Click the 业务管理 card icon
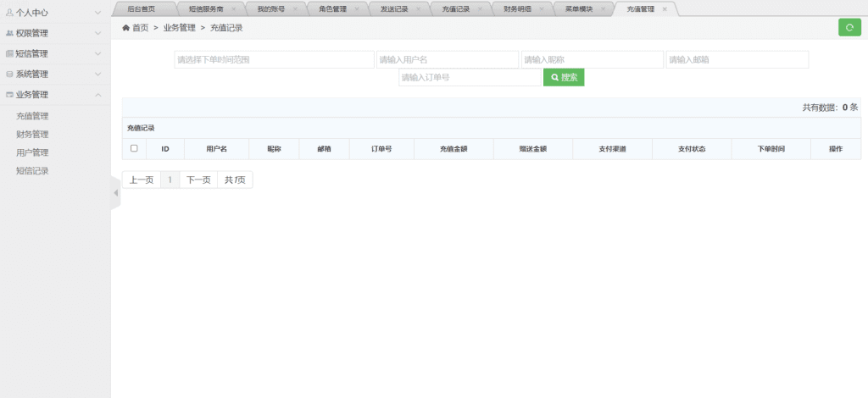The width and height of the screenshot is (868, 398). point(9,95)
